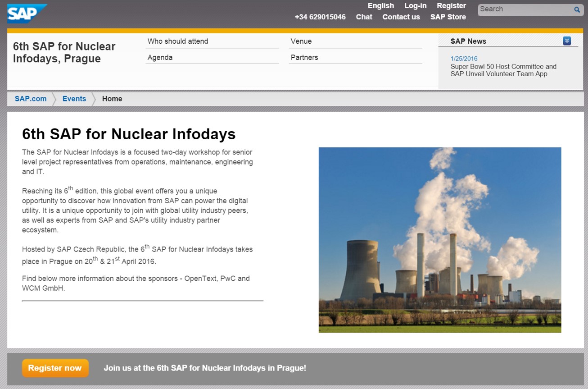This screenshot has width=588, height=389.
Task: Go to SAP Store
Action: tap(448, 17)
